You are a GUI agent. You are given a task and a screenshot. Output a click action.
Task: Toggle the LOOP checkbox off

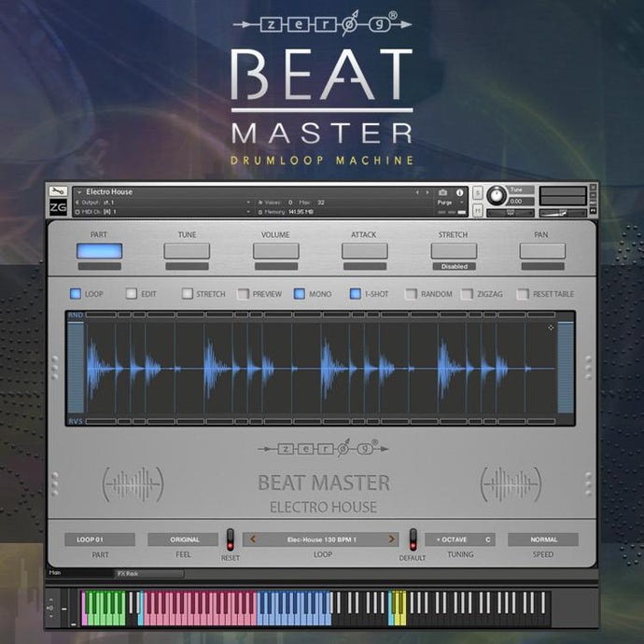pos(76,294)
